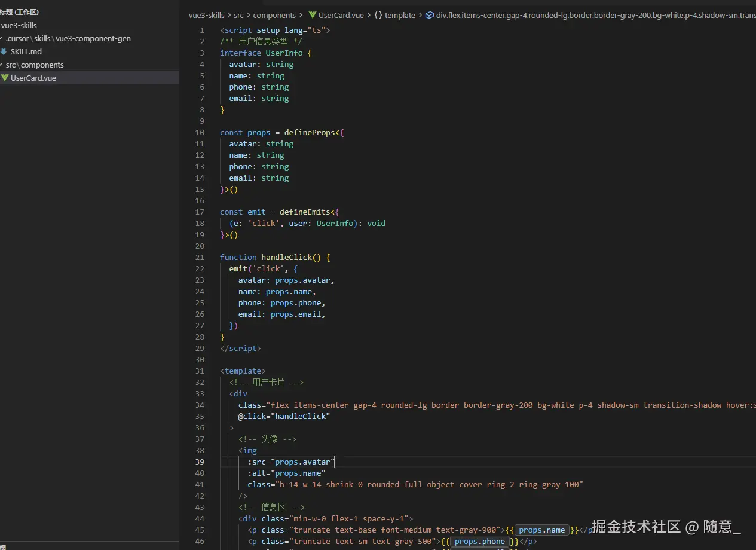Click line number 36 in the gutter

tap(200, 427)
